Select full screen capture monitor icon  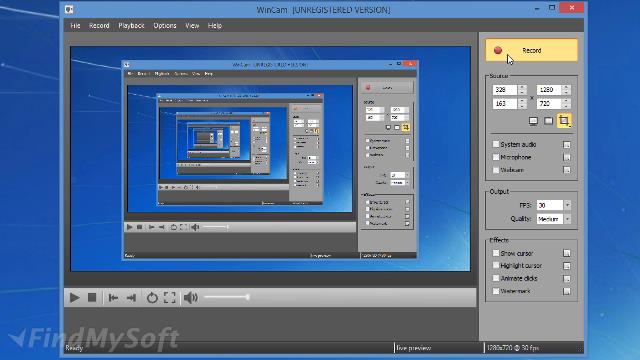tap(533, 121)
